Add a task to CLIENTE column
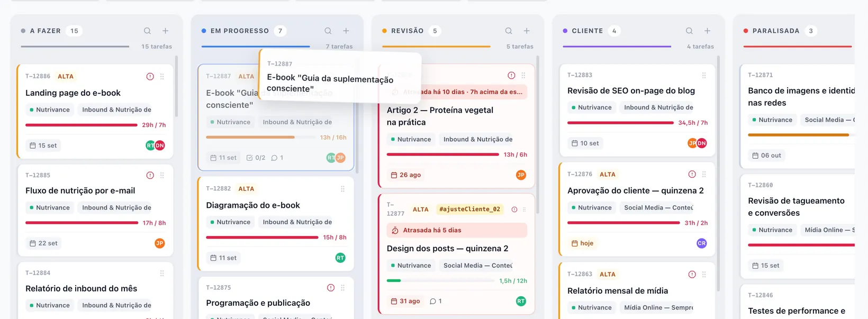The height and width of the screenshot is (319, 868). [707, 31]
